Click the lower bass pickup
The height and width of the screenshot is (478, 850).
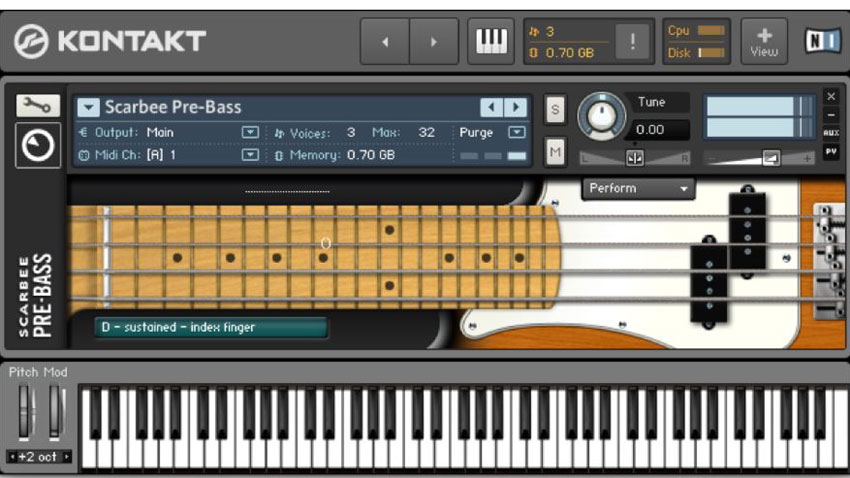[x=709, y=282]
